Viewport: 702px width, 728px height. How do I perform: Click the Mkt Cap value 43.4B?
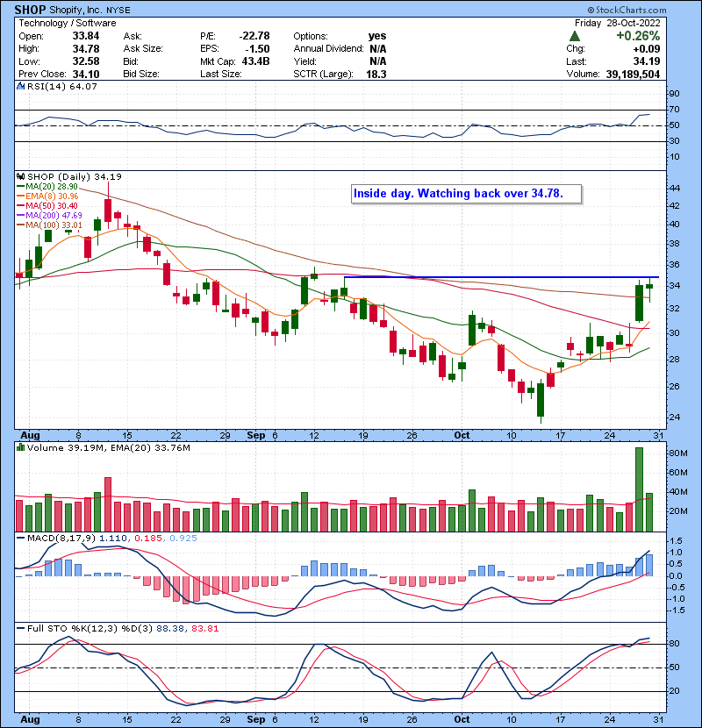[x=255, y=61]
